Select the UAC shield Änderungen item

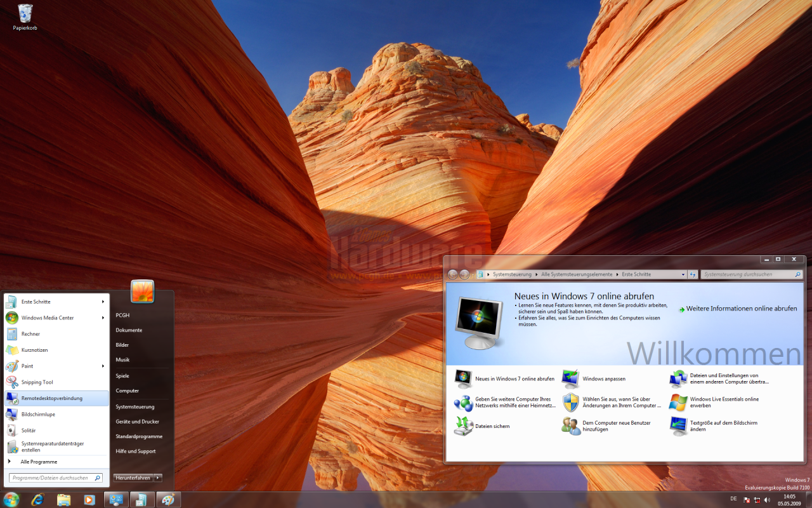pos(612,403)
